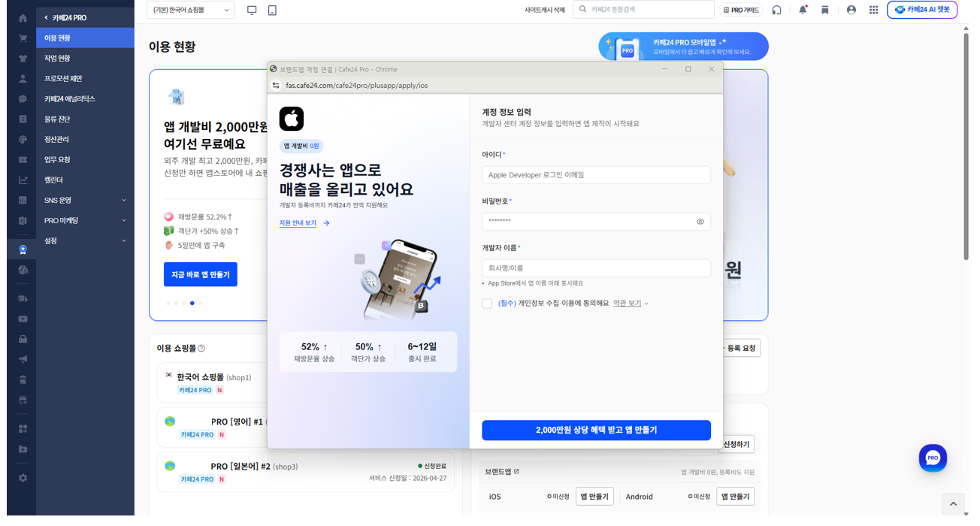Expand 약관 보기 terms
This screenshot has width=980, height=526.
click(631, 304)
